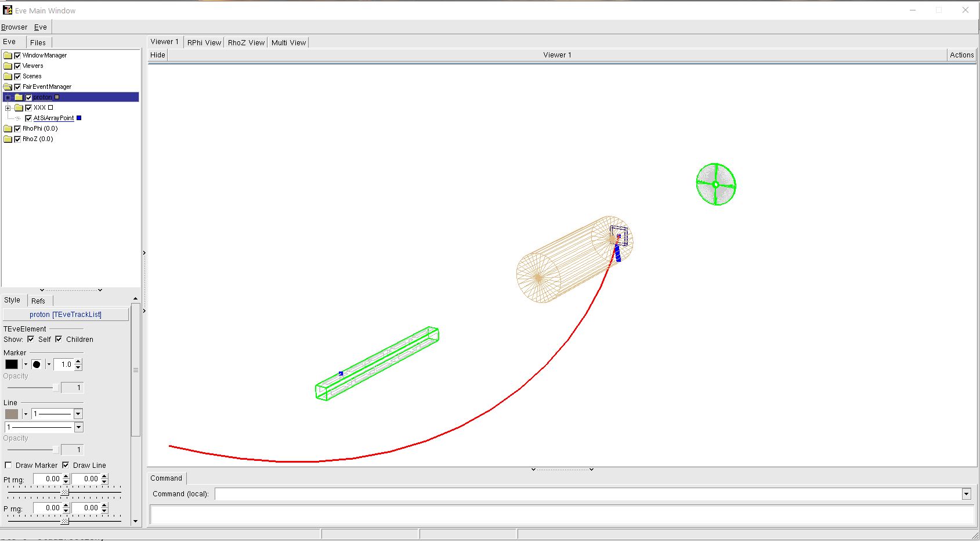Click the proton track color square
This screenshot has width=980, height=541.
57,97
